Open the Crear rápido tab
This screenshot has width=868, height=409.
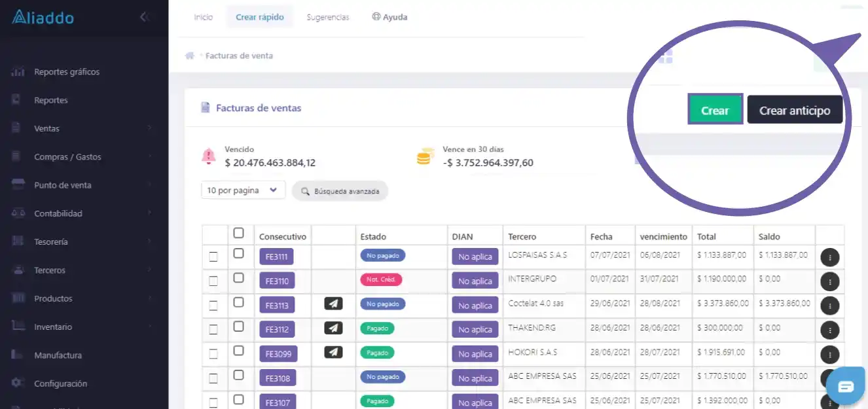click(260, 17)
